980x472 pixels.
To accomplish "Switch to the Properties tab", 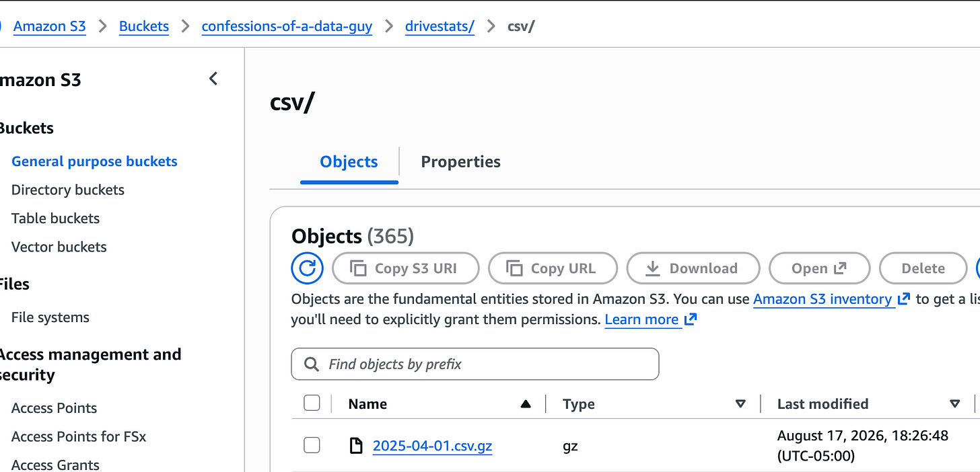I will pyautogui.click(x=460, y=161).
